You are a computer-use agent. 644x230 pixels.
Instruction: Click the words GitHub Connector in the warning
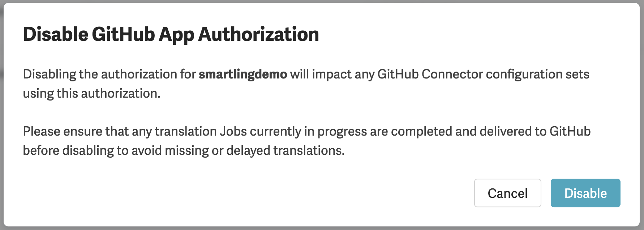coord(430,74)
